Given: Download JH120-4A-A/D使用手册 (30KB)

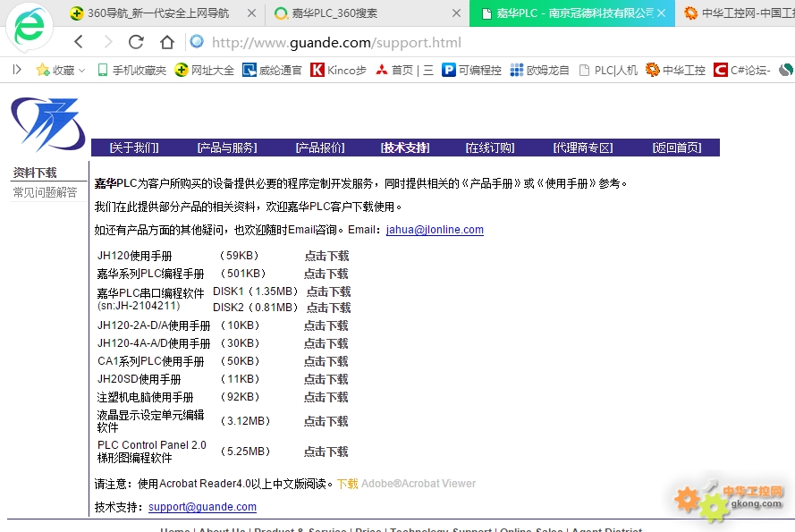Looking at the screenshot, I should [326, 343].
